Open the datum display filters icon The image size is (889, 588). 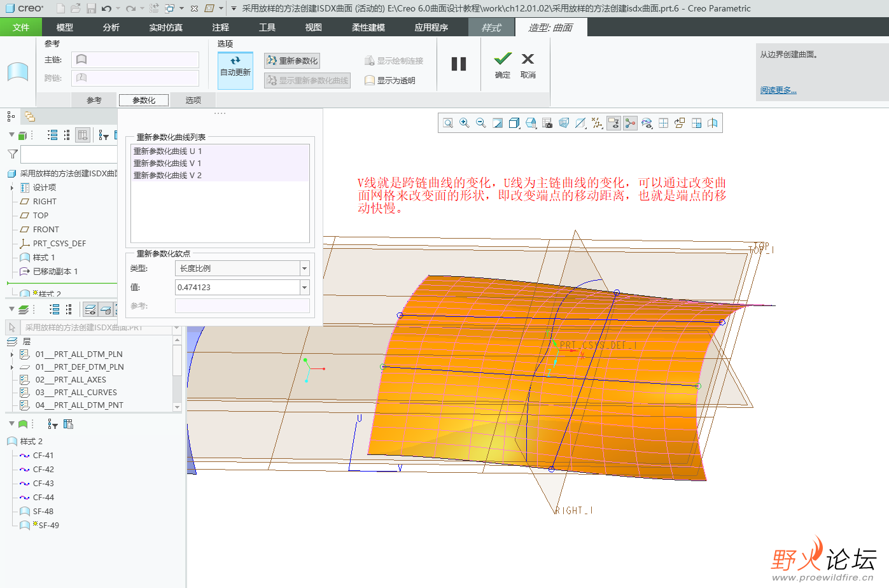(x=597, y=123)
